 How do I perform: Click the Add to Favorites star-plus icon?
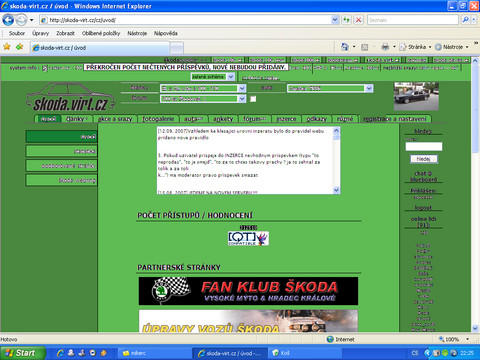tap(19, 47)
